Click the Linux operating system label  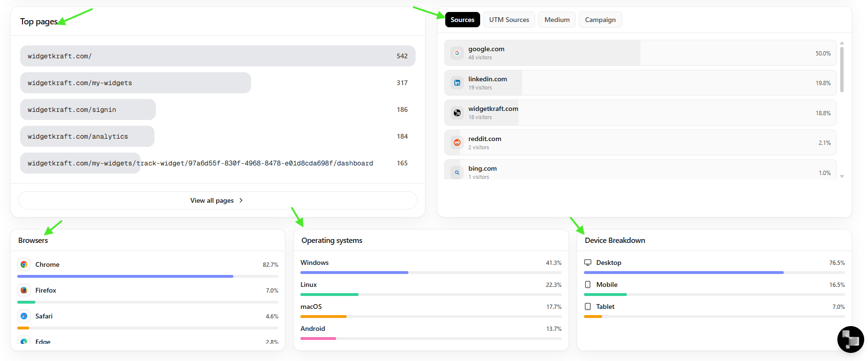pyautogui.click(x=308, y=284)
